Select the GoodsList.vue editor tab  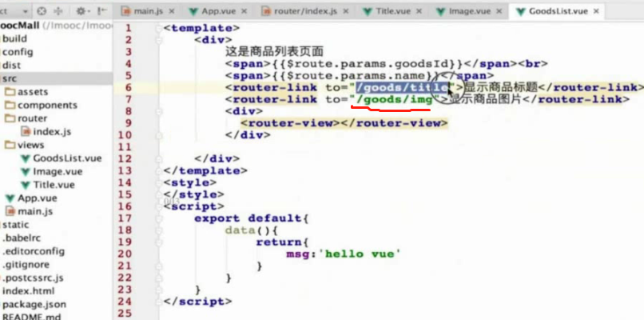pos(557,11)
